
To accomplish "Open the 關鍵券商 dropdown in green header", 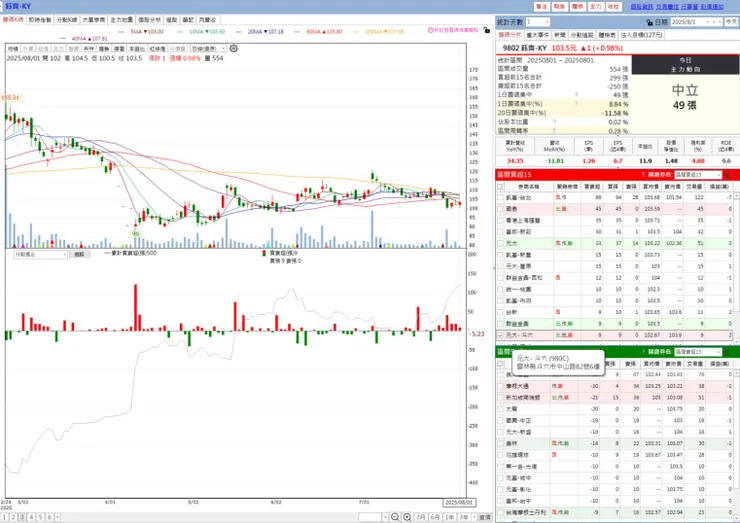I will (718, 352).
